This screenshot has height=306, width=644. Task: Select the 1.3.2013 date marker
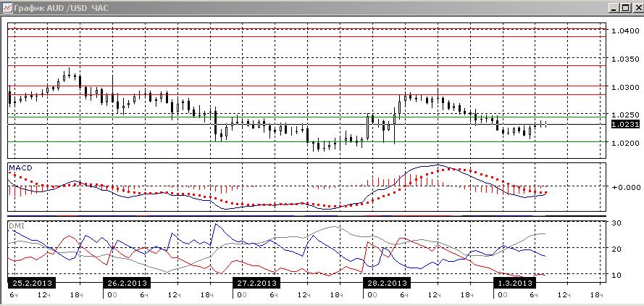tap(514, 284)
